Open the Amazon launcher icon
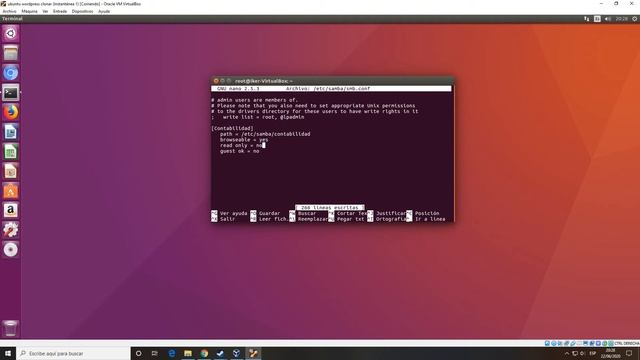 point(11,211)
